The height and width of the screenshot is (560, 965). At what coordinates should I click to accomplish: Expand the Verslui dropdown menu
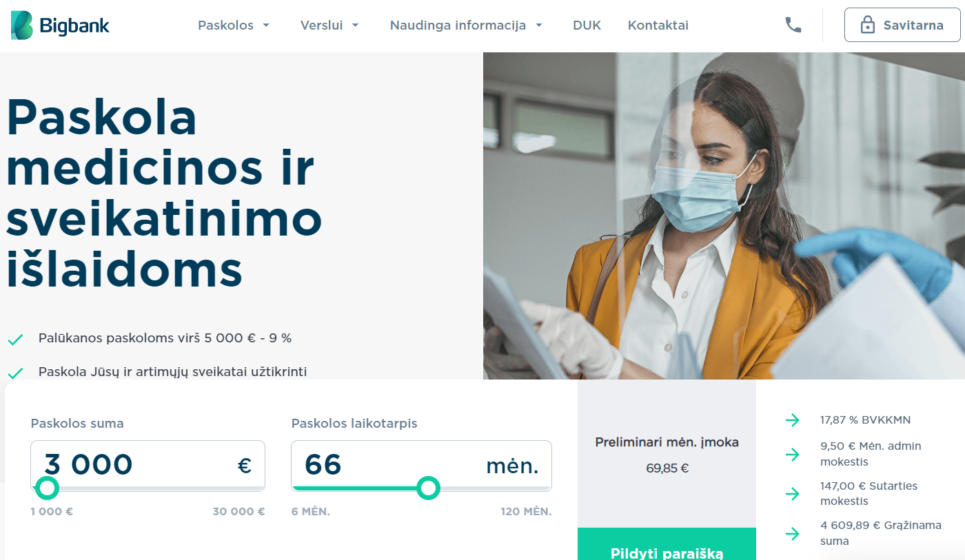pyautogui.click(x=330, y=25)
